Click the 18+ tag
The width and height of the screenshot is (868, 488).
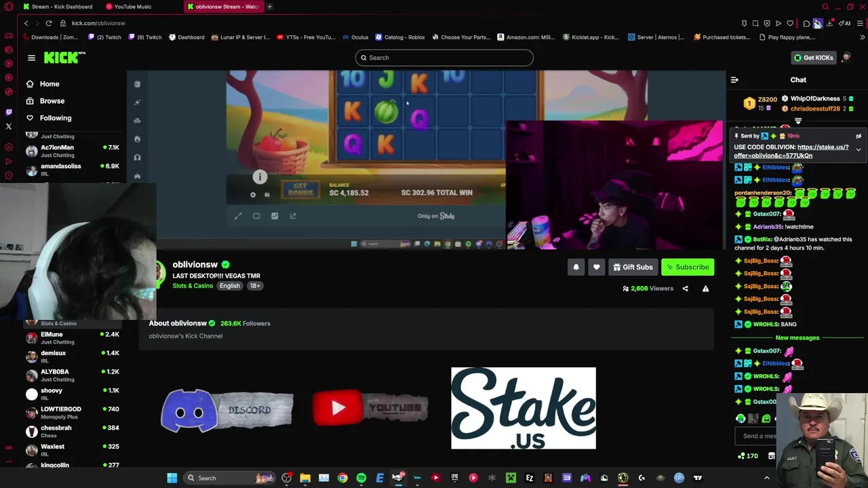255,286
